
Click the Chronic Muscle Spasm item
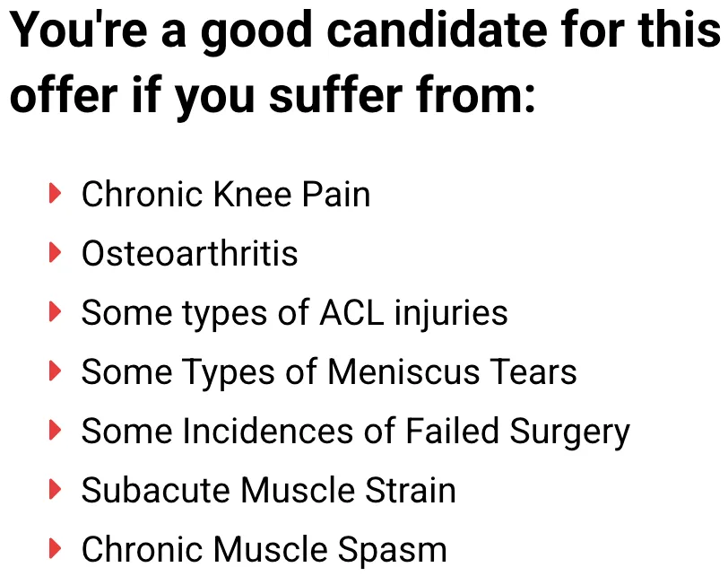264,551
